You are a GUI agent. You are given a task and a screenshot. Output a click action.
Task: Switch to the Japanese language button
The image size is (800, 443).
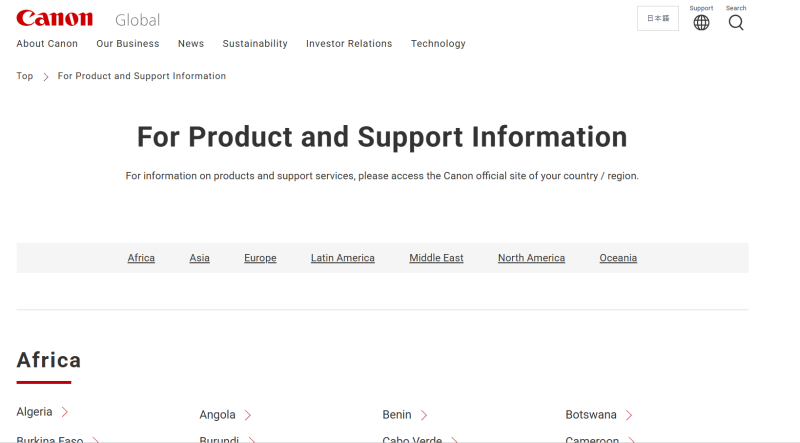click(x=657, y=19)
